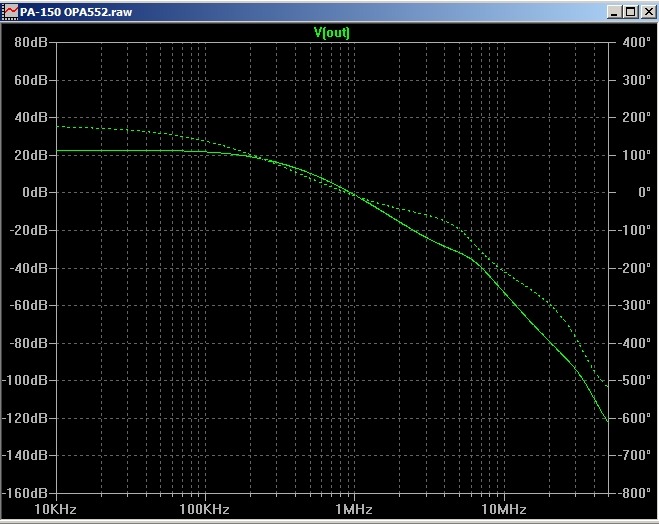
Task: Click the -500° phase axis label
Action: (634, 380)
